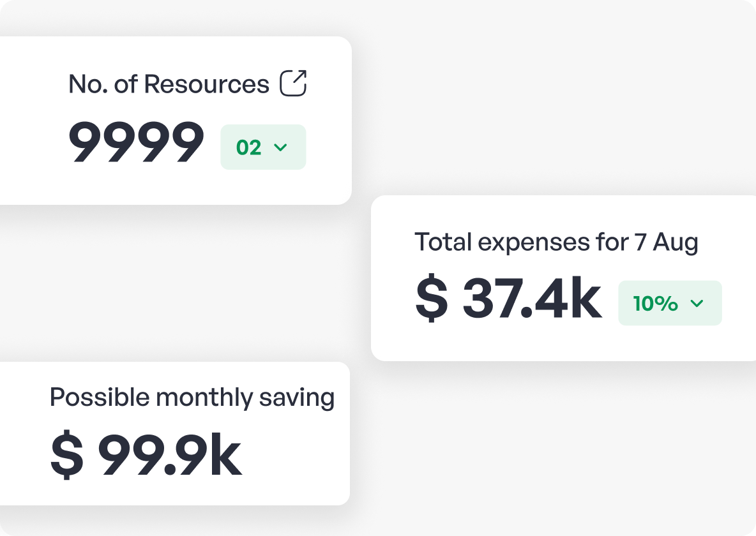Click the dollar sign before 99.9k
The height and width of the screenshot is (536, 756).
pyautogui.click(x=66, y=455)
